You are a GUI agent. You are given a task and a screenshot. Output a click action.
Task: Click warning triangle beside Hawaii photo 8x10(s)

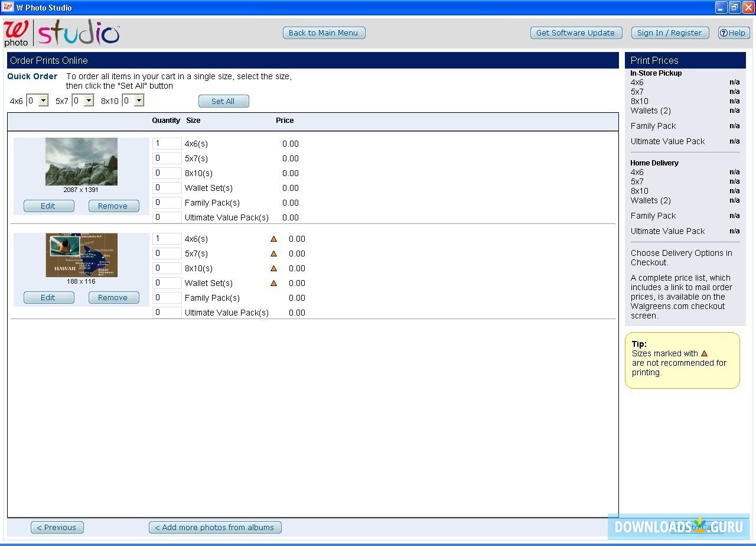(x=273, y=268)
